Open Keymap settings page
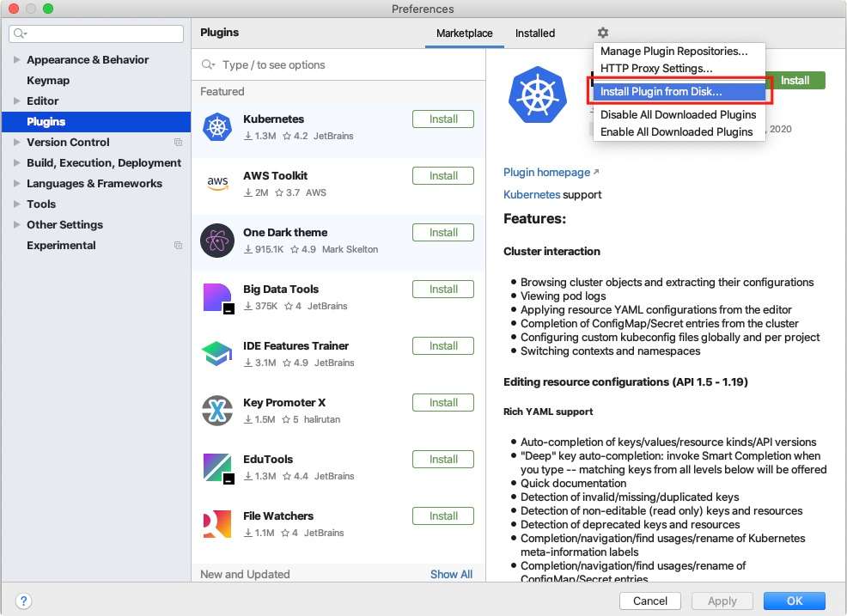 48,81
